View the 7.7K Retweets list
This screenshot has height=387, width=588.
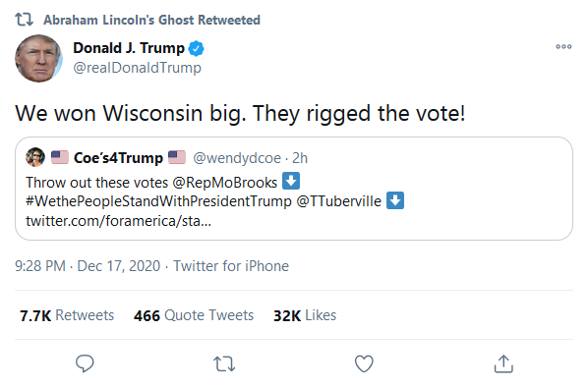(x=67, y=315)
